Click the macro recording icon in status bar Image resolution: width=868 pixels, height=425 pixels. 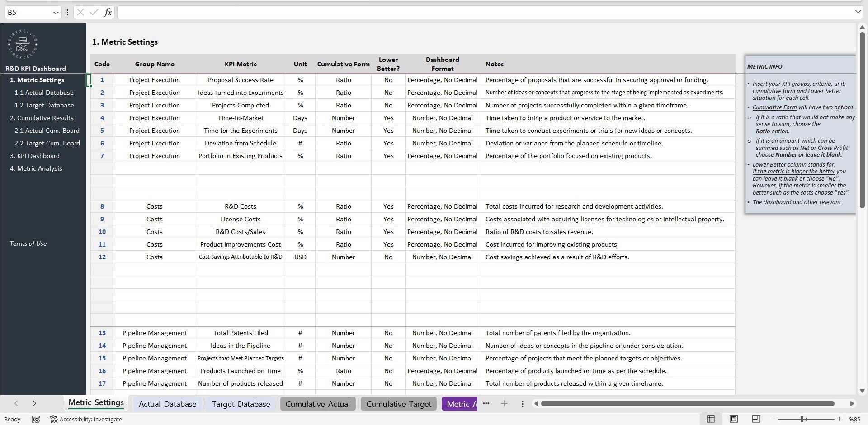[x=36, y=419]
